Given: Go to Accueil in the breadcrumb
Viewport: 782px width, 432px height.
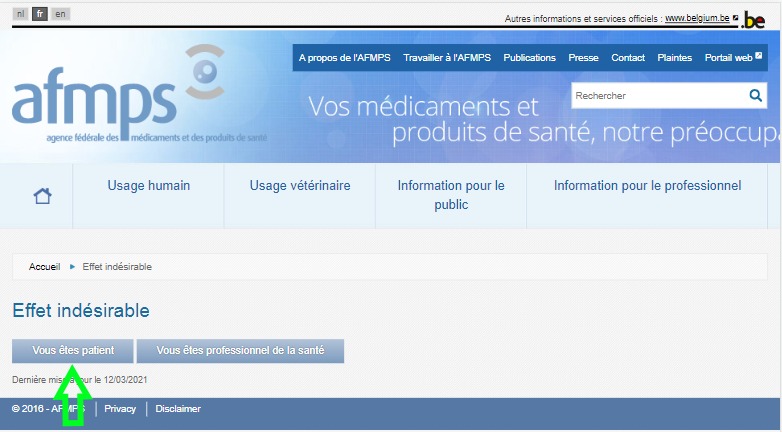Looking at the screenshot, I should [45, 267].
